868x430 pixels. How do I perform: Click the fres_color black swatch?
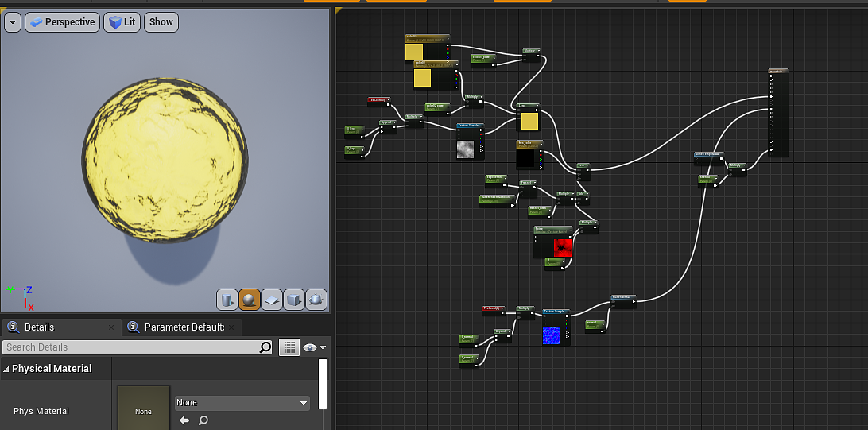point(525,158)
